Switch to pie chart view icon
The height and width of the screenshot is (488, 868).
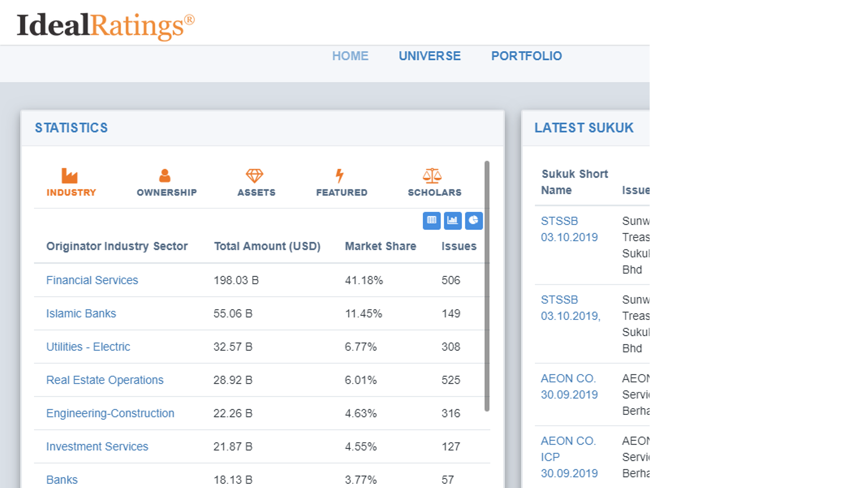coord(473,221)
